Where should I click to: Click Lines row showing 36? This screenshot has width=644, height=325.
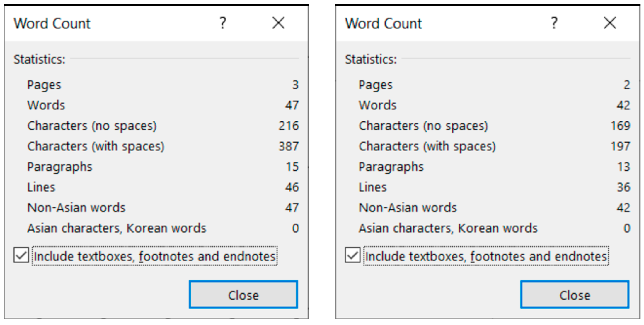pos(373,187)
